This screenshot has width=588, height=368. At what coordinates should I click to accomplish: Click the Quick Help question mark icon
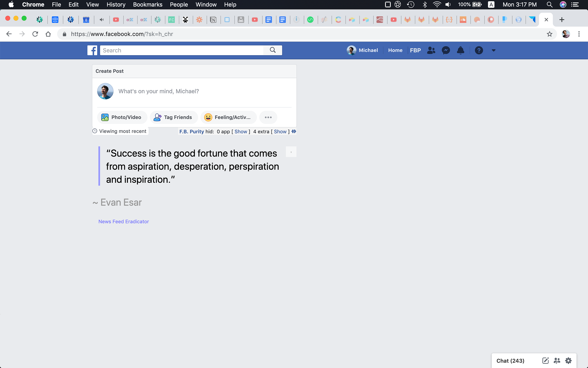479,50
